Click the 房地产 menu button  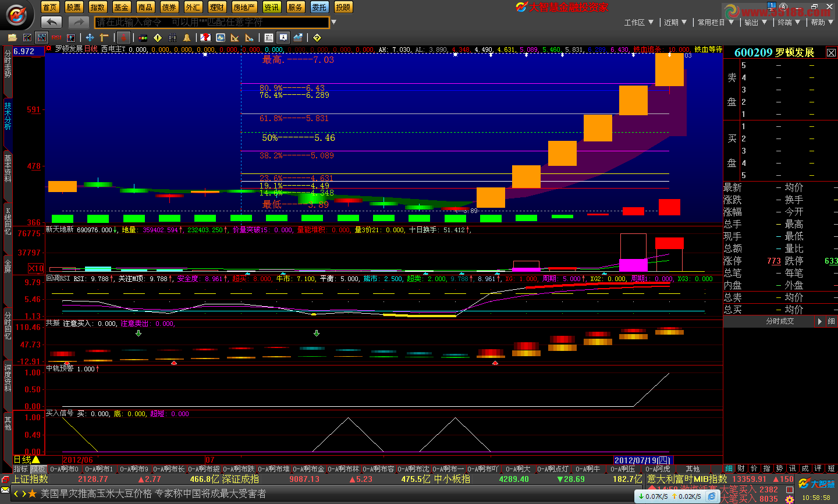[244, 7]
